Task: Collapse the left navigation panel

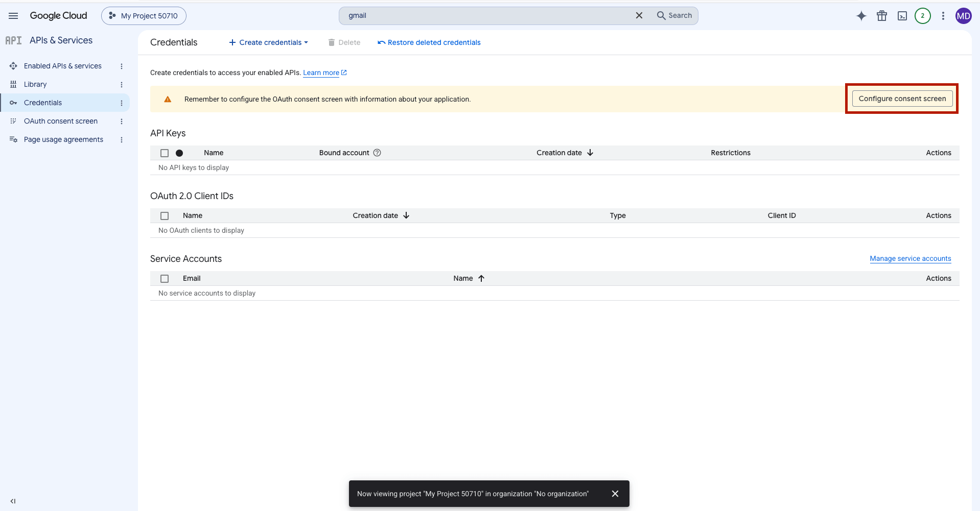Action: [x=13, y=501]
